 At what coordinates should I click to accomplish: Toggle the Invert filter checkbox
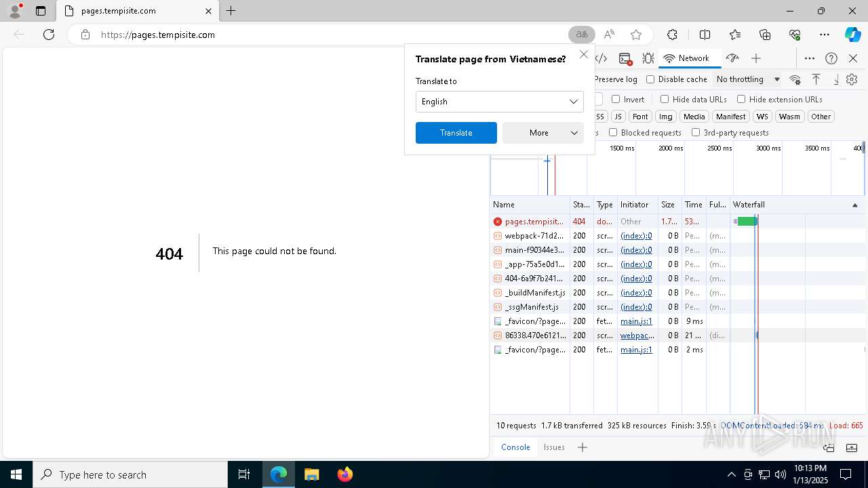click(616, 99)
